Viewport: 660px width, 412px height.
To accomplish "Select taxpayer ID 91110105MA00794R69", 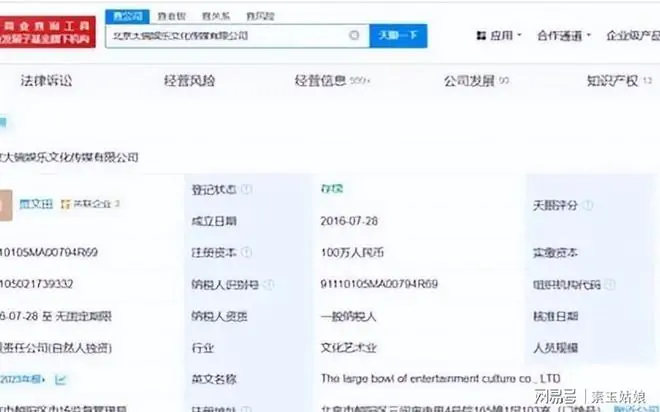I will point(379,284).
